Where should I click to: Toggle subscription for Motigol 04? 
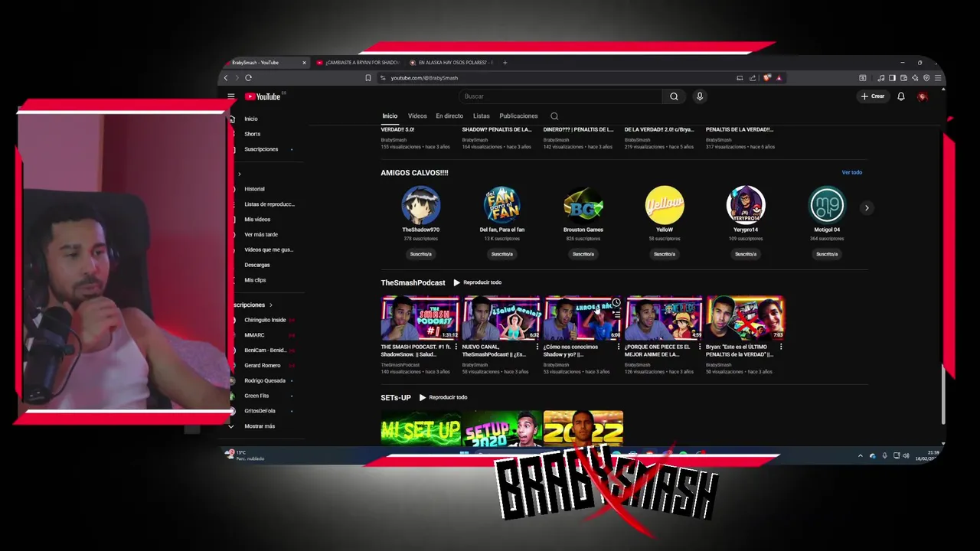click(827, 254)
